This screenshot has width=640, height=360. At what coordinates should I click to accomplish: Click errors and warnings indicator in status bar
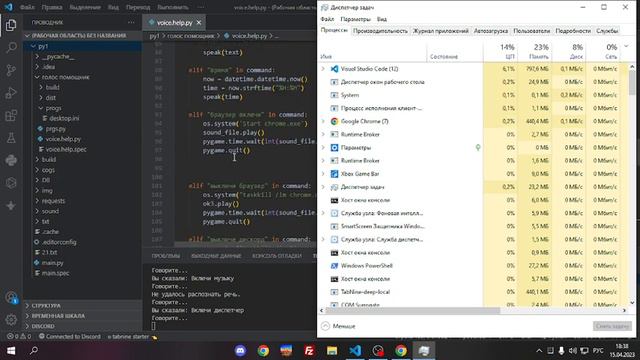click(x=19, y=337)
